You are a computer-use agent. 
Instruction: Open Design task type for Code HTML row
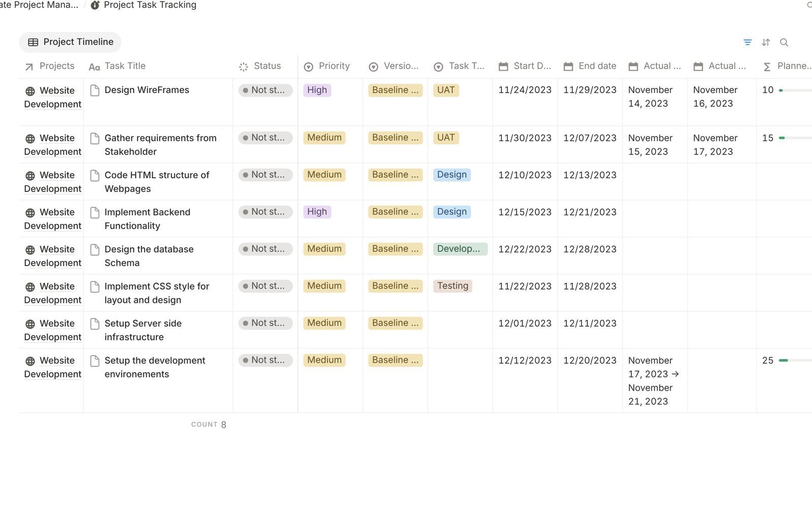coord(452,175)
